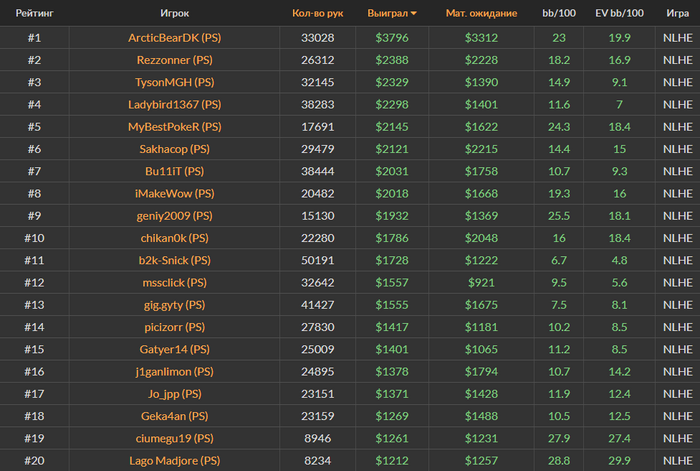
Task: Select TysonMGH (PS) player name
Action: coord(175,83)
